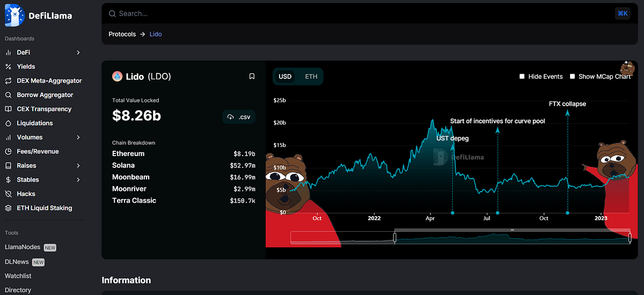644x295 pixels.
Task: Click the Borrow Aggregator search icon
Action: coord(8,95)
